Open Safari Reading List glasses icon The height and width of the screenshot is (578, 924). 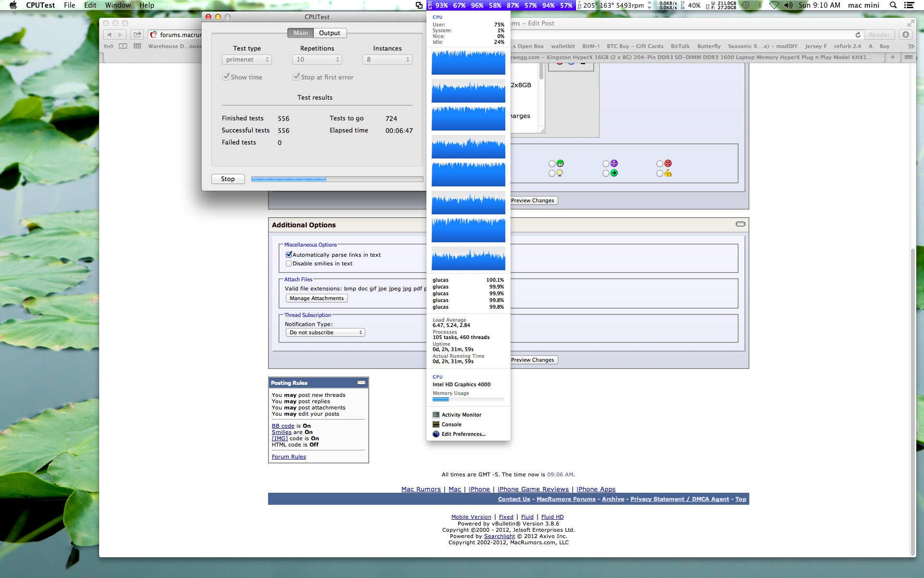point(109,46)
